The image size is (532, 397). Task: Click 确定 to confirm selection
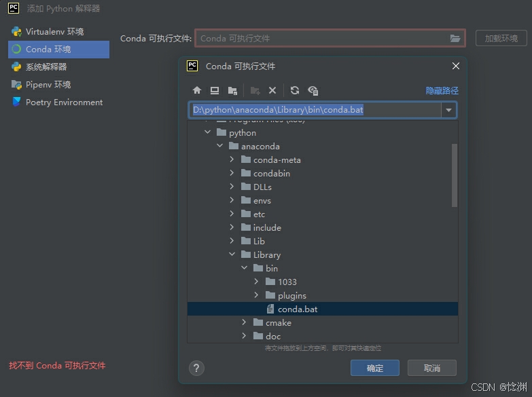(375, 368)
